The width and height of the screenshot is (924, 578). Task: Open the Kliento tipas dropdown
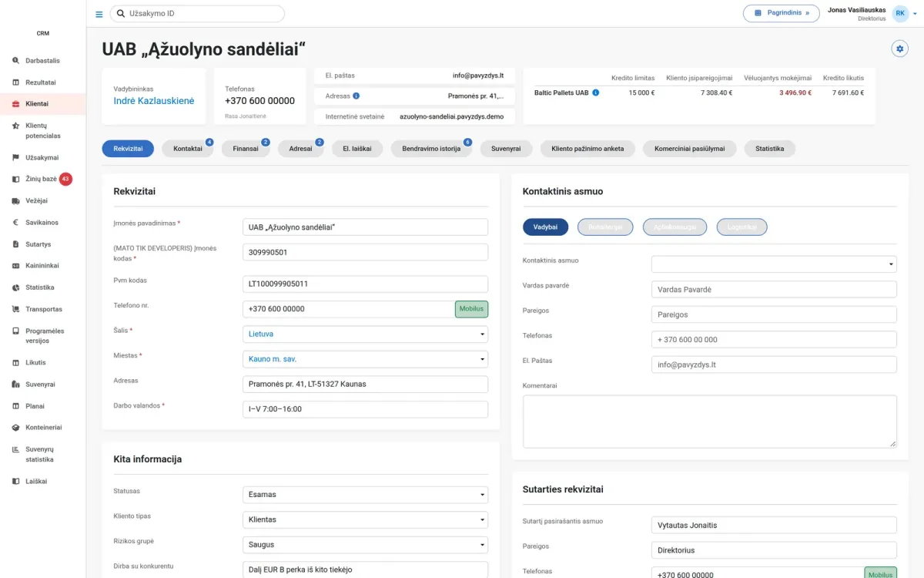pos(365,519)
